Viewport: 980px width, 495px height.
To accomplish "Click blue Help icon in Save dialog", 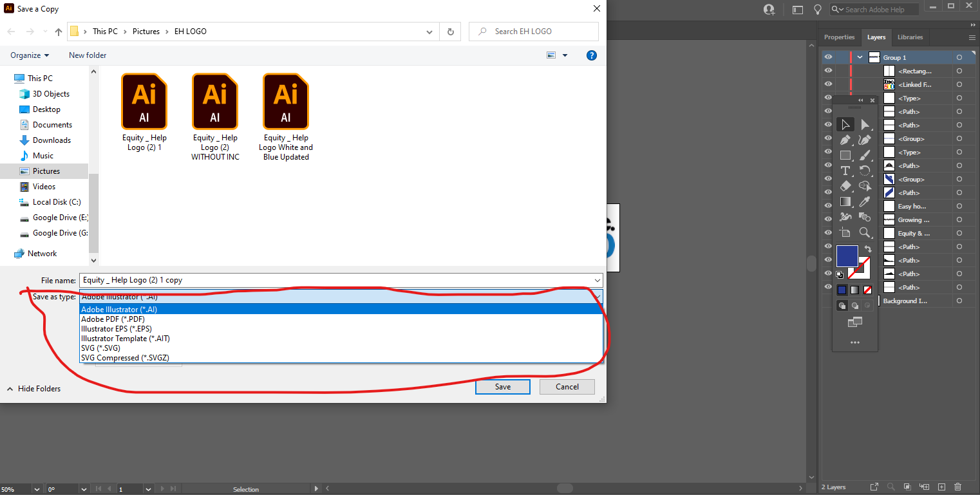I will tap(592, 55).
